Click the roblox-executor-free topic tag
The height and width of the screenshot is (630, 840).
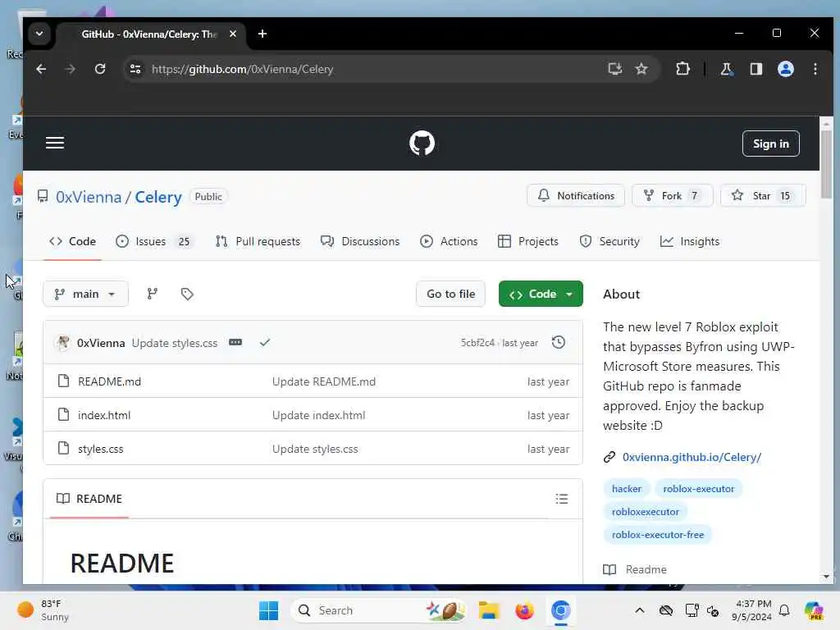click(x=658, y=535)
